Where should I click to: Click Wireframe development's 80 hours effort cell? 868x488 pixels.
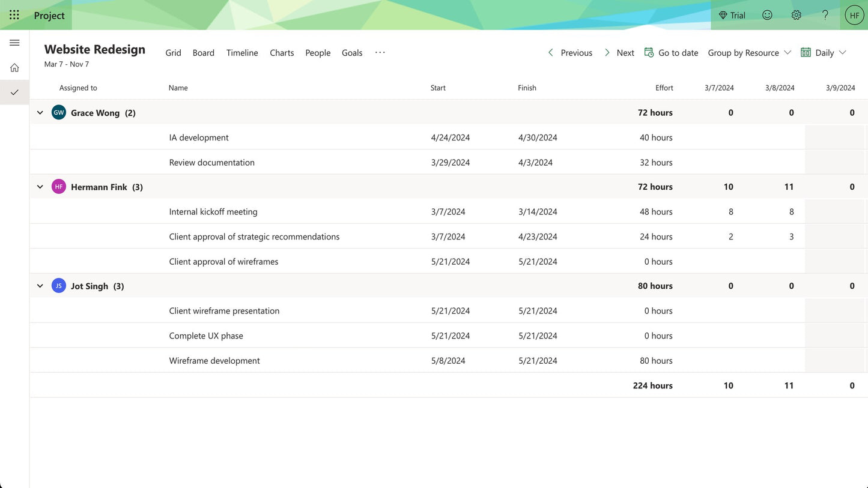click(x=656, y=361)
